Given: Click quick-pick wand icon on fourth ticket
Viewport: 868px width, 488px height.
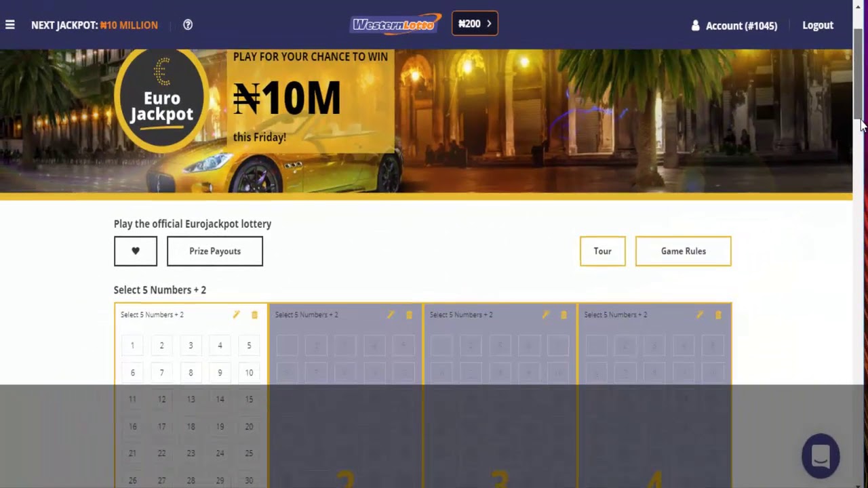Looking at the screenshot, I should click(700, 314).
